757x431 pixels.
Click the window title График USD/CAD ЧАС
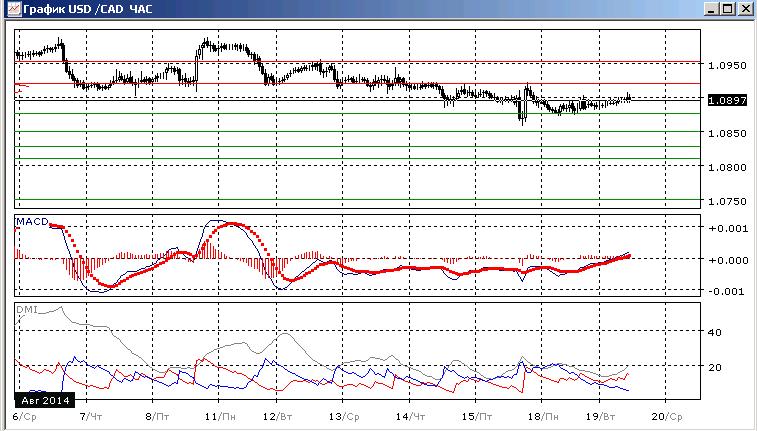click(x=88, y=9)
